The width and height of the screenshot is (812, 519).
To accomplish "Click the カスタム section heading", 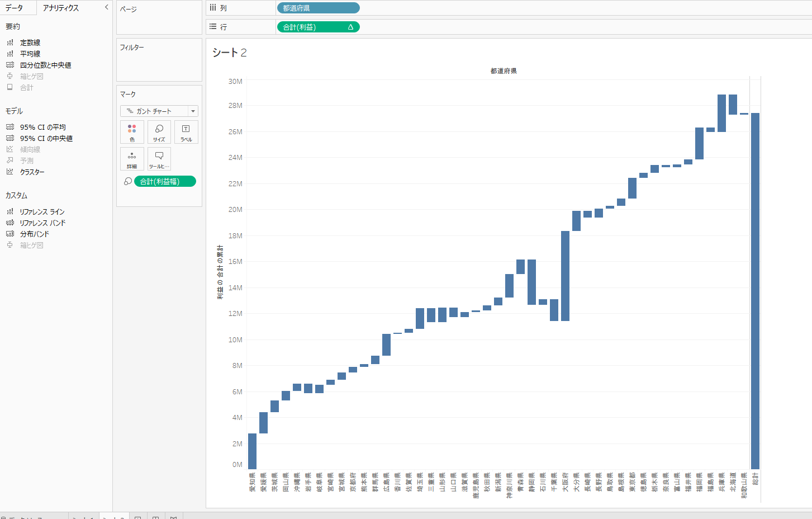I will pyautogui.click(x=16, y=195).
